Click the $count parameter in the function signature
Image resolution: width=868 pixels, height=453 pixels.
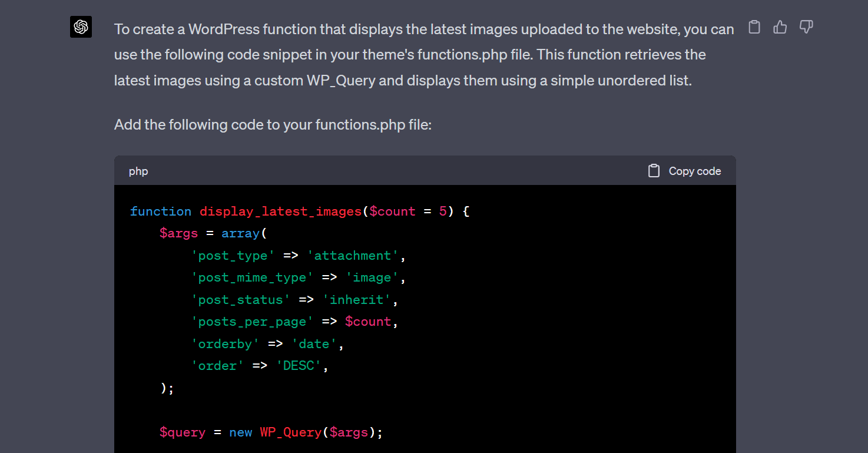[x=392, y=211]
